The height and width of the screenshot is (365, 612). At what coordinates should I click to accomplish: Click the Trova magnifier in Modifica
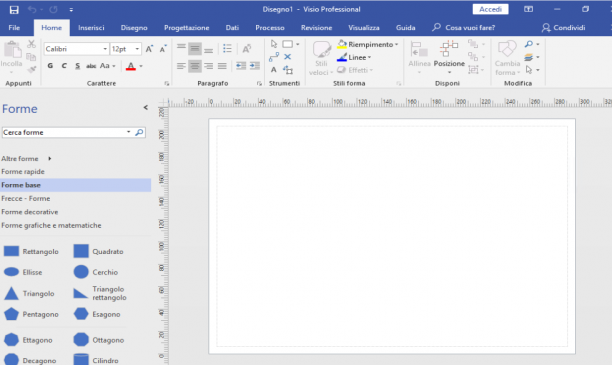[x=529, y=44]
